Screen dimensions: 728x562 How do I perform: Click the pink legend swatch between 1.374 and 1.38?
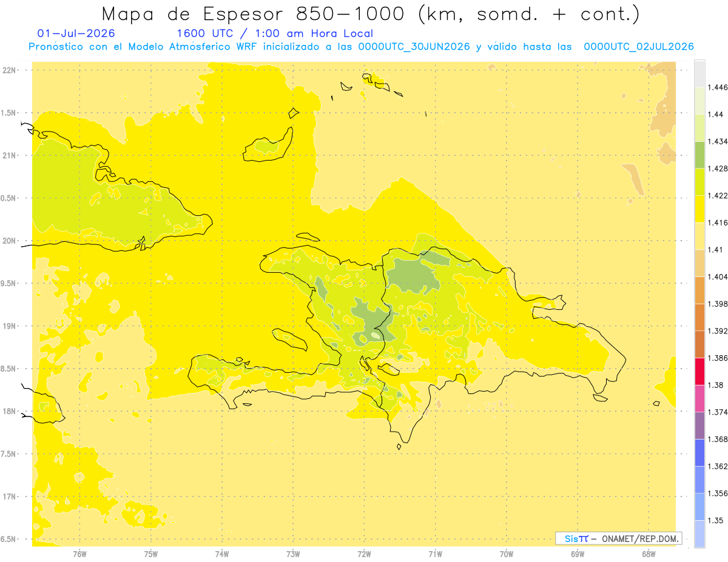699,398
